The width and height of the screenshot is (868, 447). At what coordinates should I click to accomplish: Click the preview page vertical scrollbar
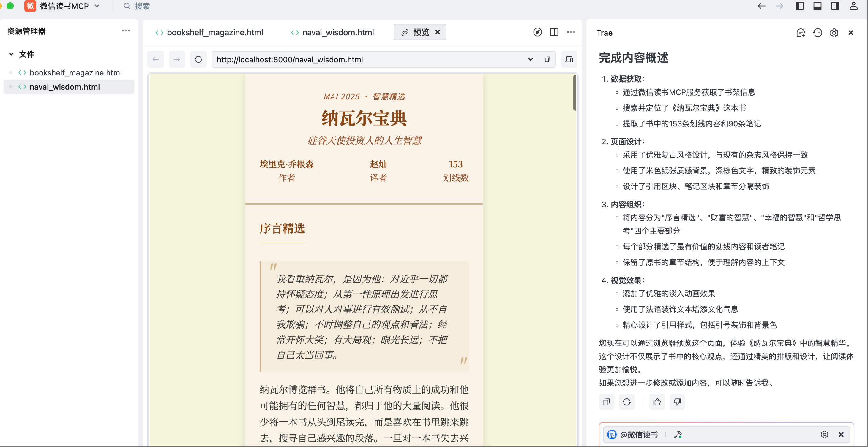tap(575, 93)
